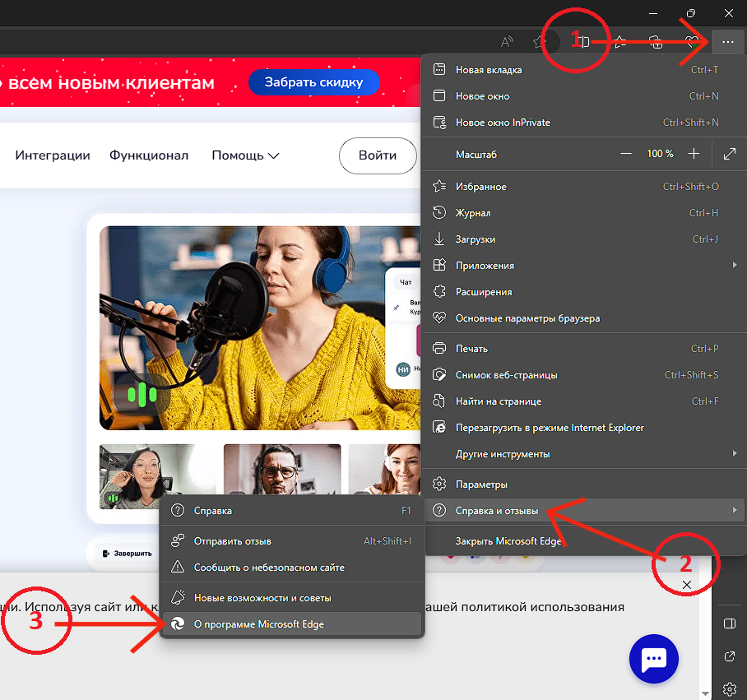Viewport: 747px width, 700px height.
Task: Click the open-in-new-window sidebar icon
Action: [x=729, y=656]
